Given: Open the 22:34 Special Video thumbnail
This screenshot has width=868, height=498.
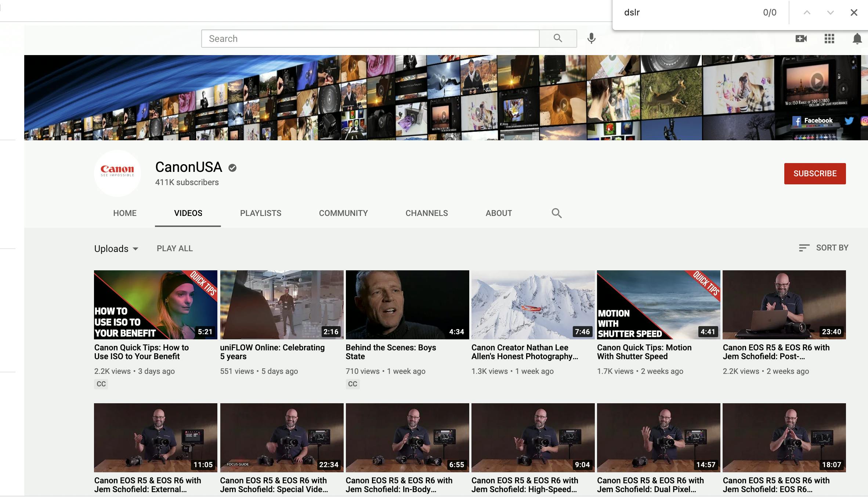Looking at the screenshot, I should tap(282, 438).
